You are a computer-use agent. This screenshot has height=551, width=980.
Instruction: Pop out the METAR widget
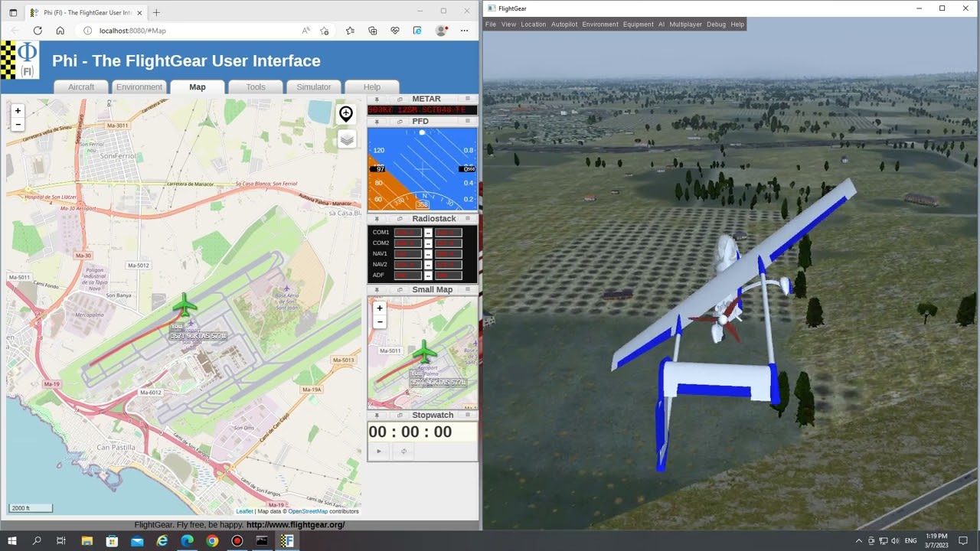point(399,99)
